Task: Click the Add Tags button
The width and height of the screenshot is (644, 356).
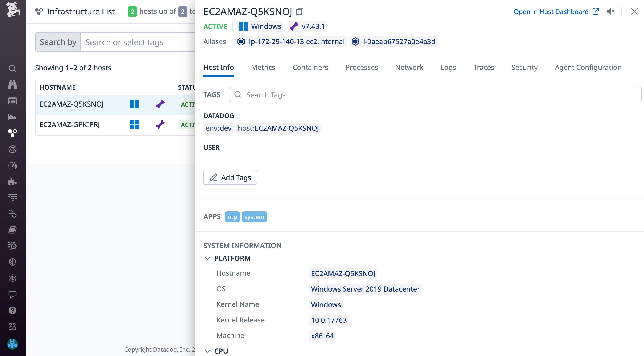Action: click(230, 177)
